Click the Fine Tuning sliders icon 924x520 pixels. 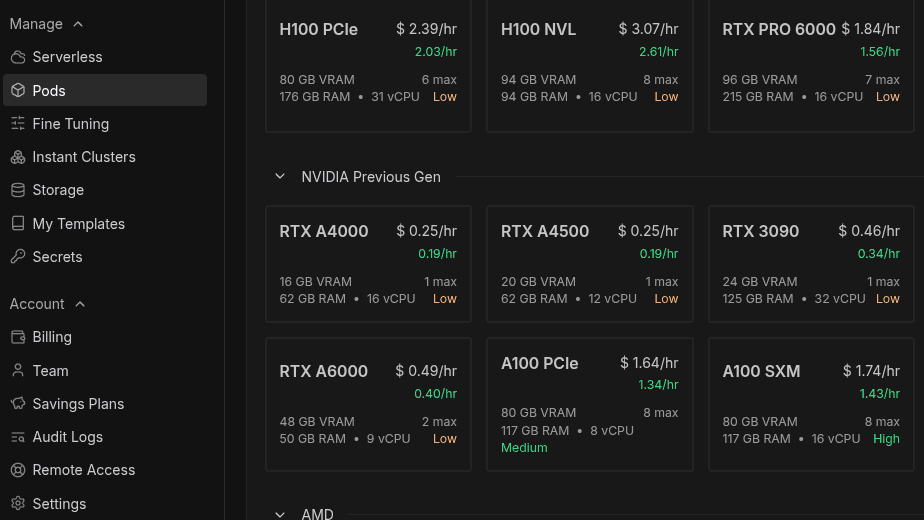18,123
